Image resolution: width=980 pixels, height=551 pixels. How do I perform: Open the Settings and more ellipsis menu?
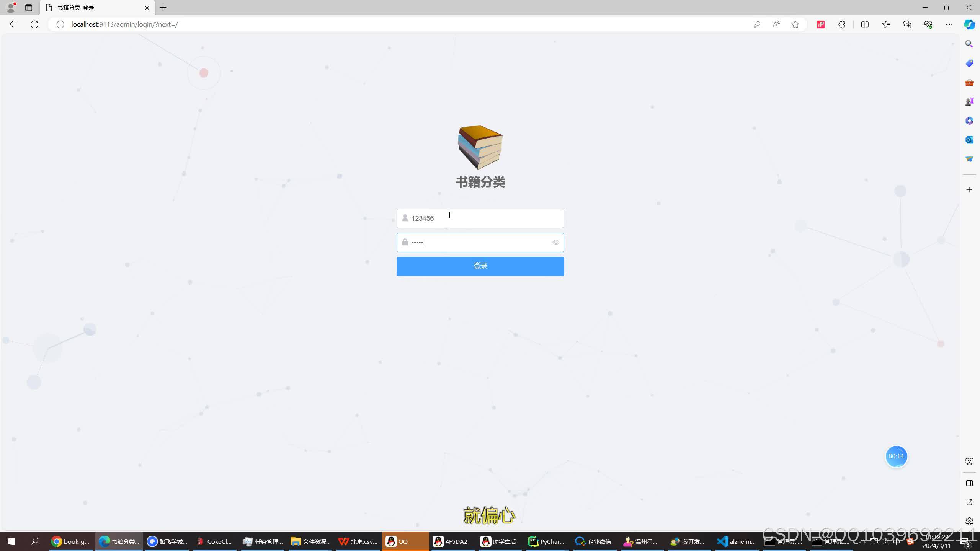pyautogui.click(x=949, y=24)
